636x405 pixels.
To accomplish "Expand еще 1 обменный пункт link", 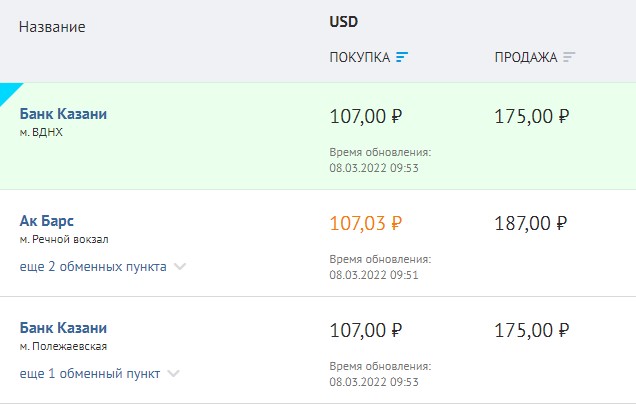I will point(90,373).
